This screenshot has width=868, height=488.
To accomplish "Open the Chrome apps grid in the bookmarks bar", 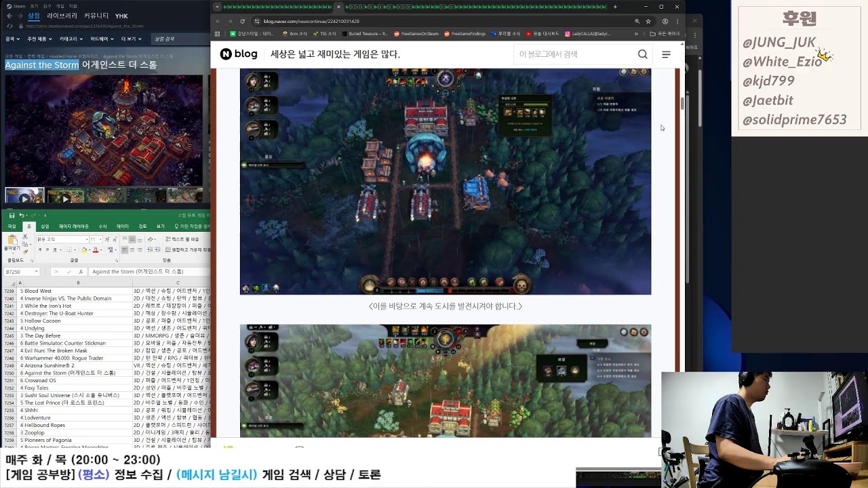I will click(218, 33).
